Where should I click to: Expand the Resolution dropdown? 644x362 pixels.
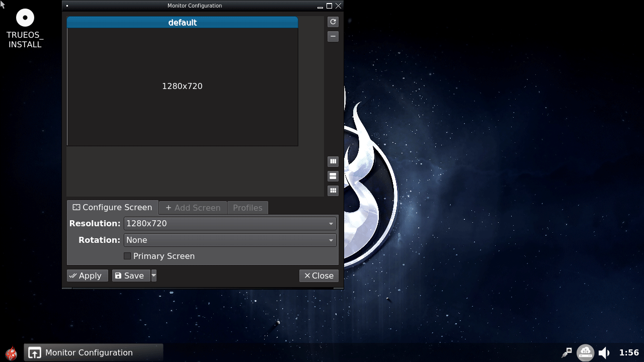[230, 223]
